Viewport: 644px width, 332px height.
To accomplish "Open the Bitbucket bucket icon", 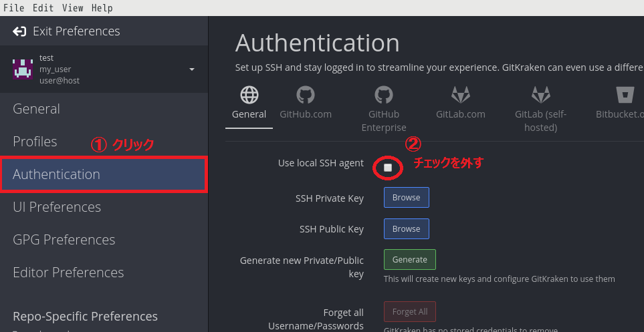I will 626,95.
